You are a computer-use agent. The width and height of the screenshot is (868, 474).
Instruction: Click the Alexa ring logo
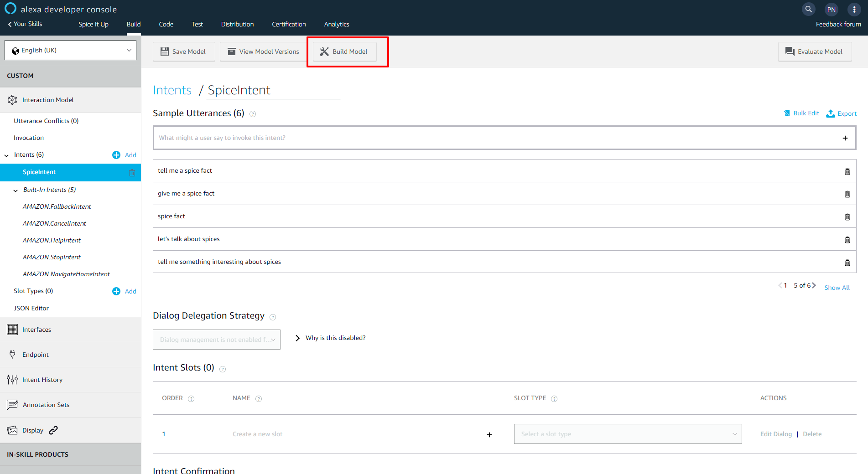point(10,9)
